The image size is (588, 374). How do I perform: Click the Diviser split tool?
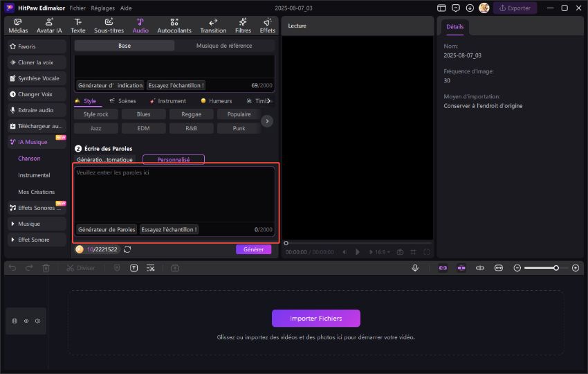point(81,268)
